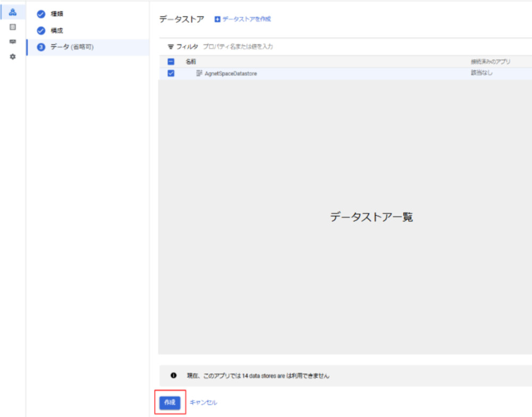Image resolution: width=532 pixels, height=417 pixels.
Task: Click the データストアを作成 link
Action: [x=246, y=19]
